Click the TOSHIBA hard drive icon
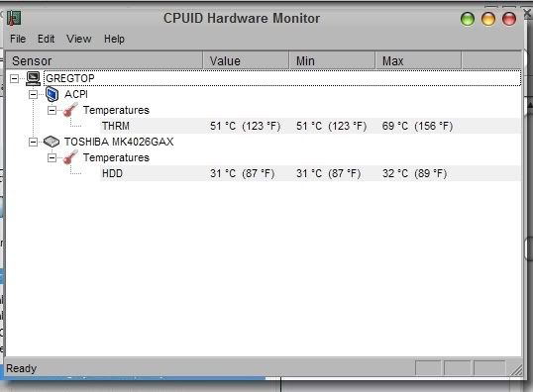533x392 pixels. click(52, 142)
